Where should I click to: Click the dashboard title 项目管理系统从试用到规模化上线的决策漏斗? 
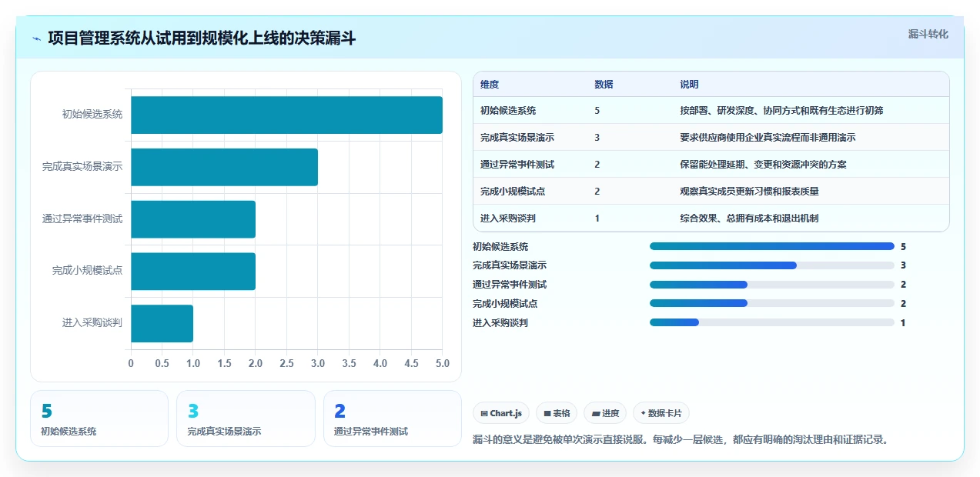[x=202, y=38]
